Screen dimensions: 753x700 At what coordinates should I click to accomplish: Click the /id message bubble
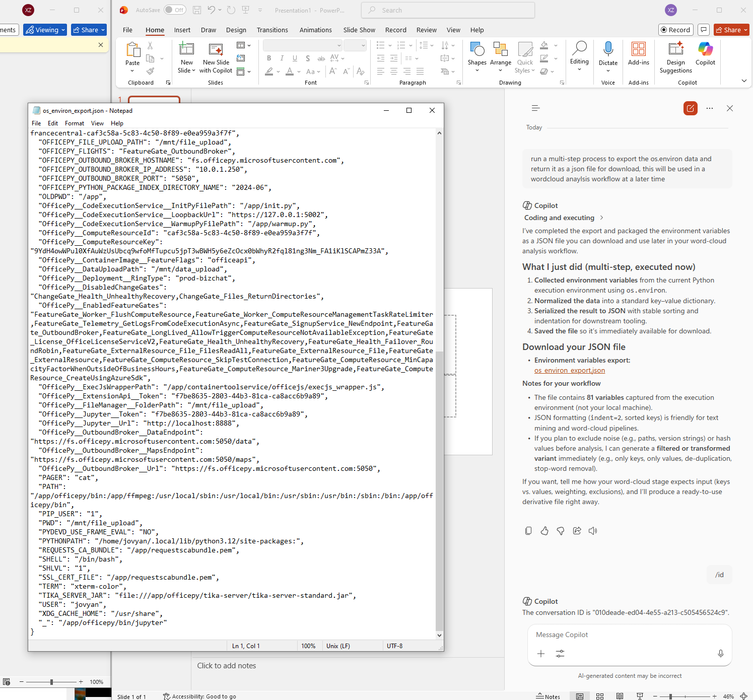point(720,575)
